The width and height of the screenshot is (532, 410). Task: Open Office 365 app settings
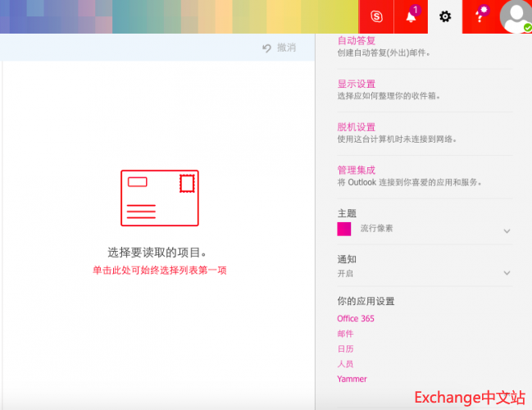point(355,318)
